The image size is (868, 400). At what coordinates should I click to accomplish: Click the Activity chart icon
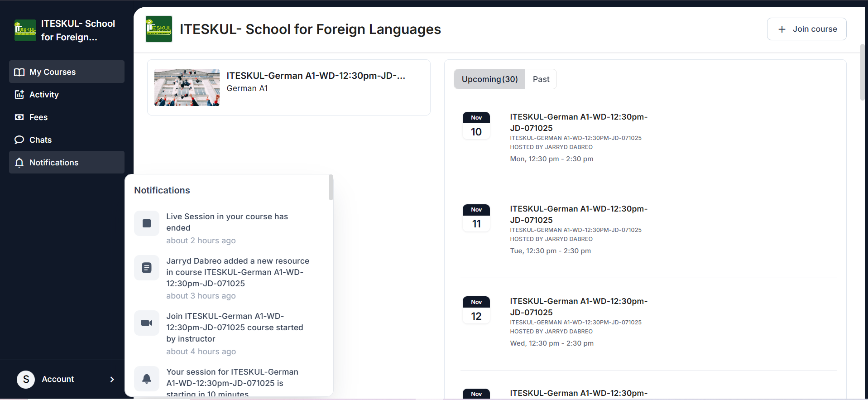pyautogui.click(x=19, y=94)
